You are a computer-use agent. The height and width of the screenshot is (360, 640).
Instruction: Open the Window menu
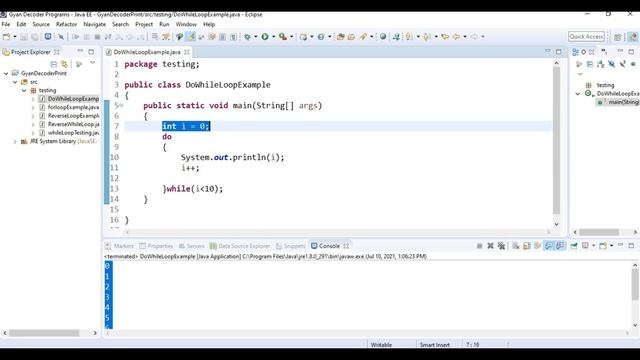tap(186, 24)
